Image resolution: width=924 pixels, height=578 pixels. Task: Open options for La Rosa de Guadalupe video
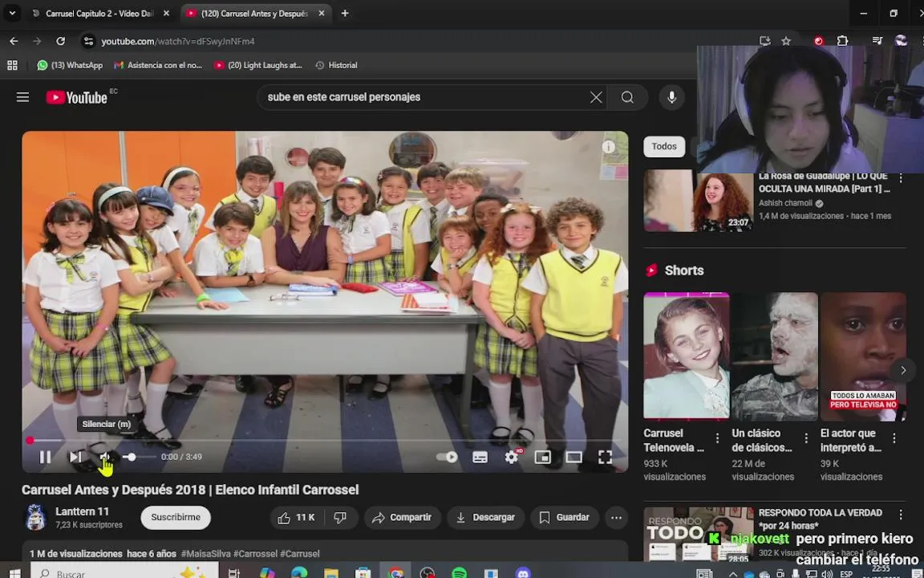point(901,177)
